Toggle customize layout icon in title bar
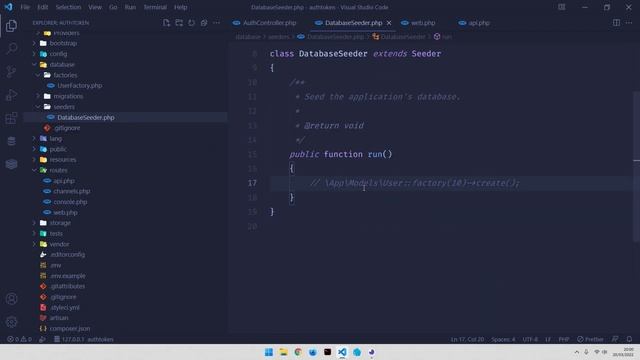This screenshot has height=360, width=640. point(562,7)
